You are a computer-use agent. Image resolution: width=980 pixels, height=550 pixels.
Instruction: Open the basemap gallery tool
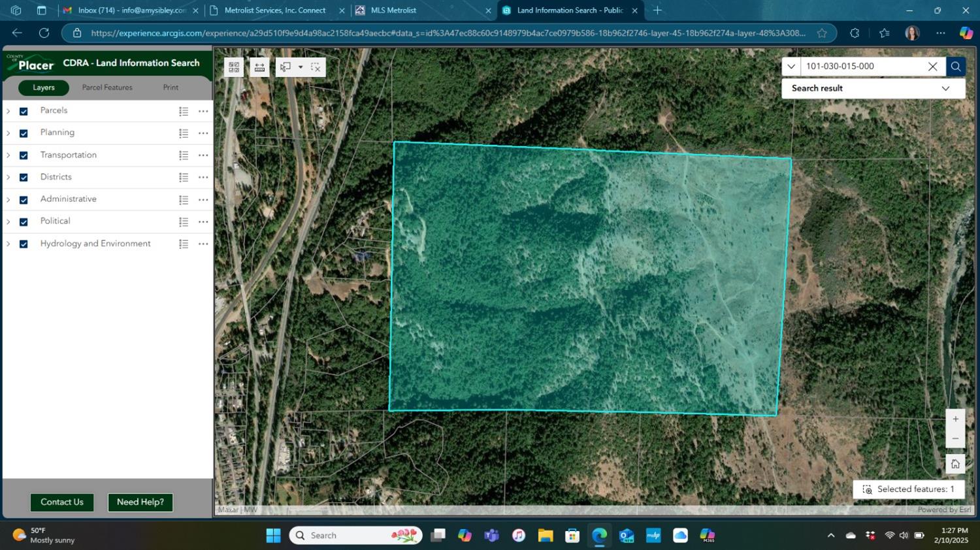[234, 67]
